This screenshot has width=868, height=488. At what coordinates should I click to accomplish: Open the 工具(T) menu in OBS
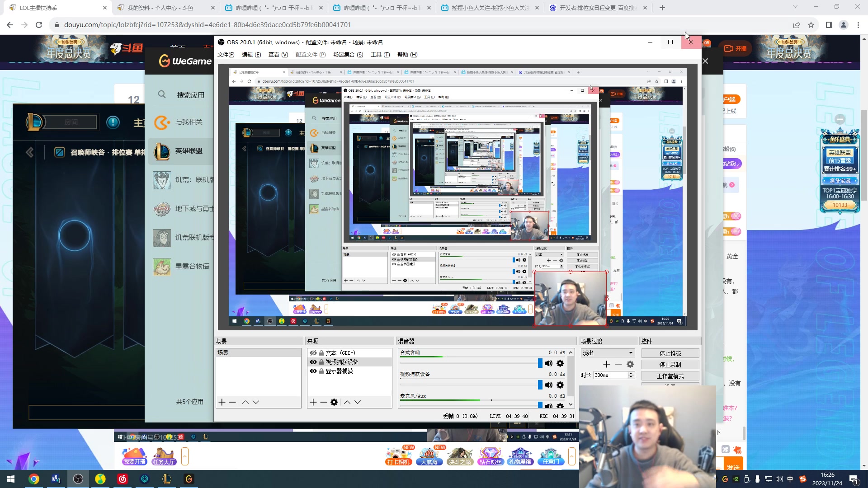380,55
